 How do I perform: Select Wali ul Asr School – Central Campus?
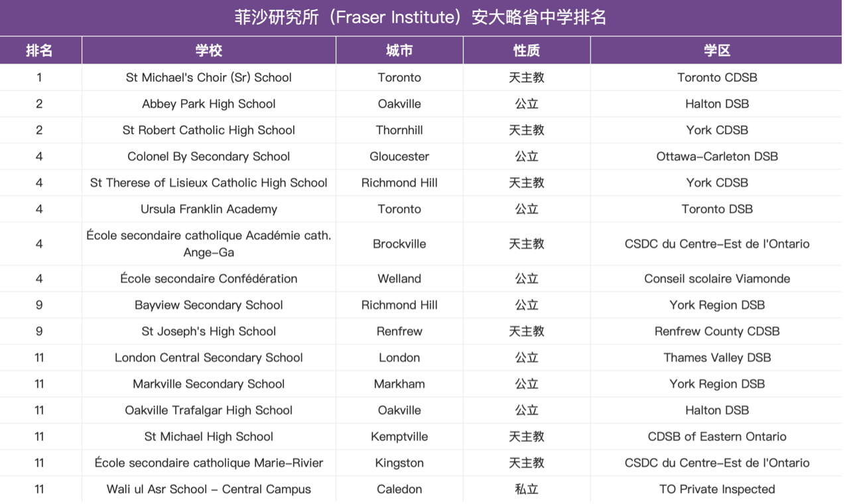pos(209,489)
